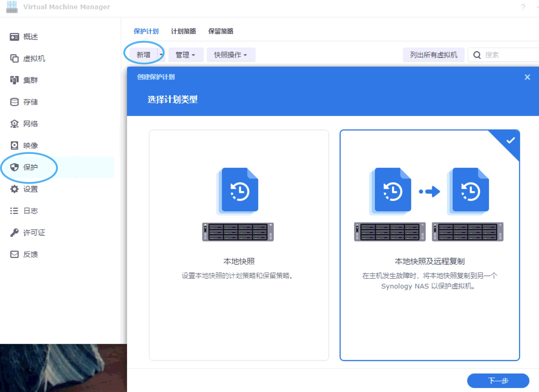Switch to the 保护计划 tab
The width and height of the screenshot is (539, 392).
click(146, 31)
